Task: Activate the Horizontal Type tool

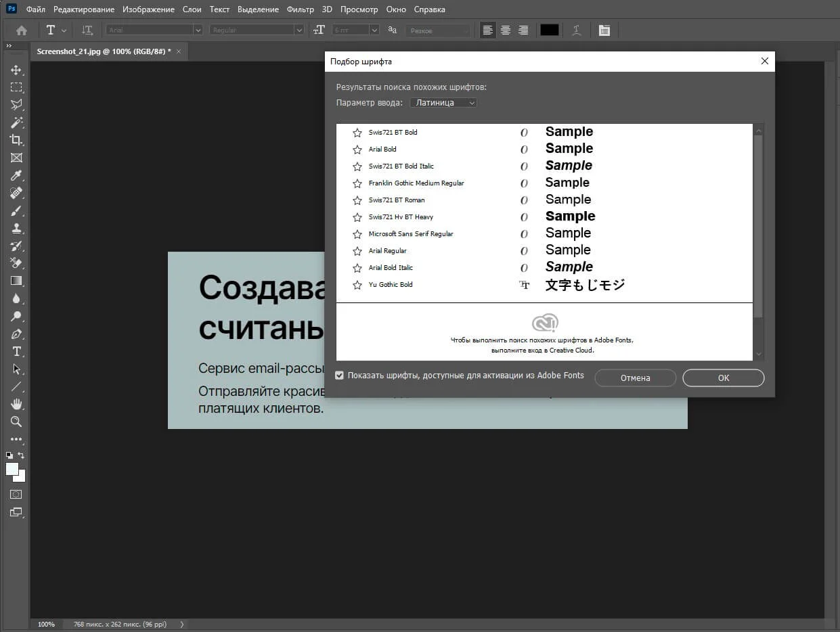Action: (16, 351)
